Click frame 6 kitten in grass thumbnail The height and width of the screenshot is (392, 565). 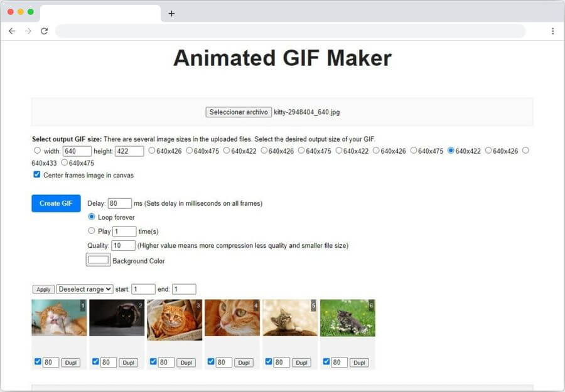point(348,318)
